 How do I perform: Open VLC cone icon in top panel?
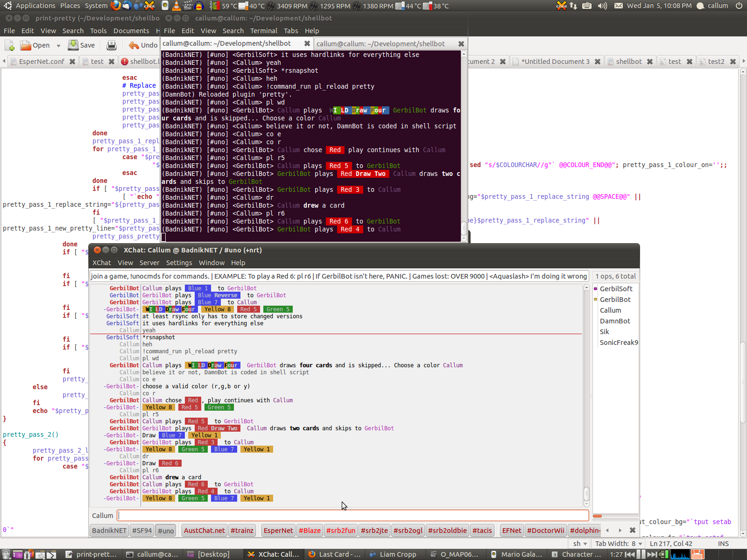[176, 6]
